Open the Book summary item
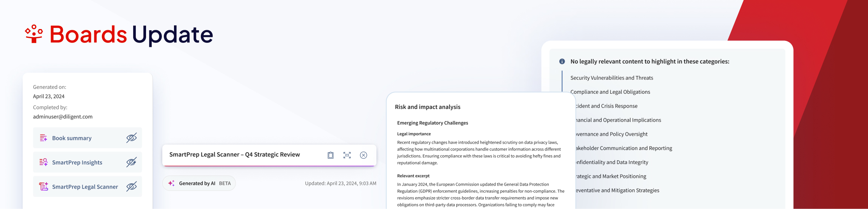Screen dimensions: 868x209 pyautogui.click(x=72, y=138)
